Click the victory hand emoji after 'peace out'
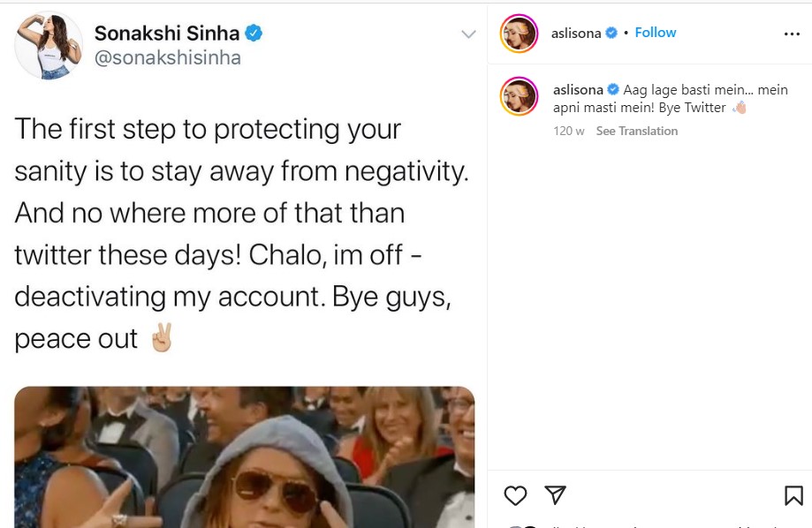This screenshot has width=812, height=528. click(x=161, y=337)
